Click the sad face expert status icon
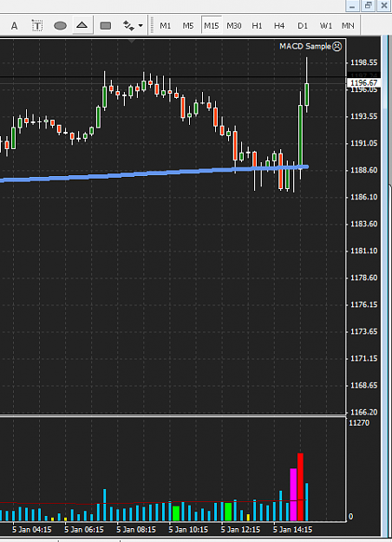The image size is (392, 542). [337, 46]
